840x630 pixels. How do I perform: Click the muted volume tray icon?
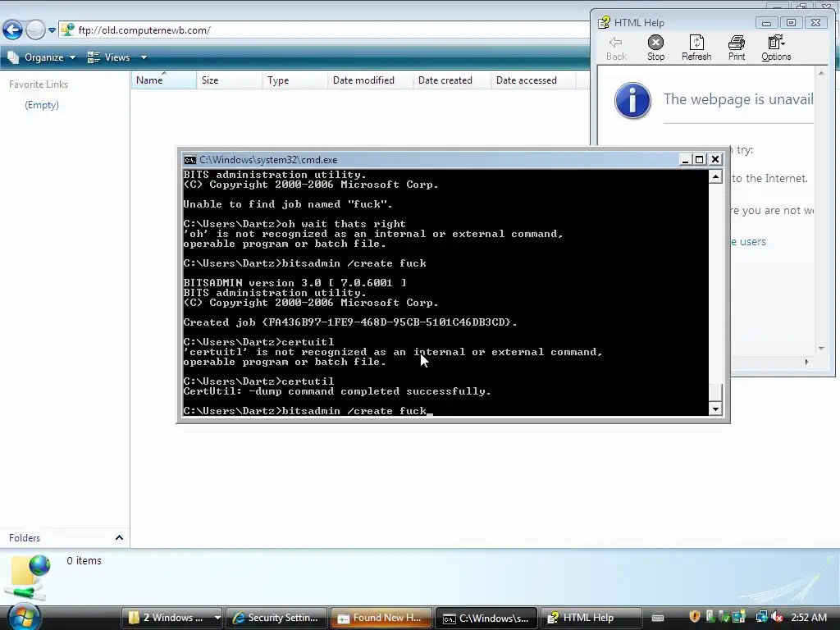[x=776, y=617]
